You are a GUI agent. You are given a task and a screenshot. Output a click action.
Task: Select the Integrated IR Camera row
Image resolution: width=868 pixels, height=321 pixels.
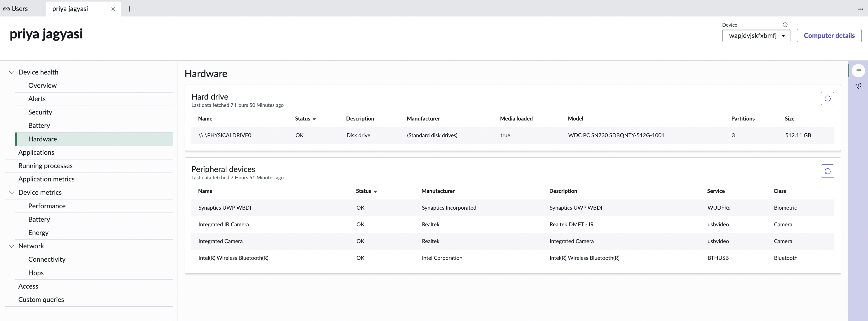(513, 225)
